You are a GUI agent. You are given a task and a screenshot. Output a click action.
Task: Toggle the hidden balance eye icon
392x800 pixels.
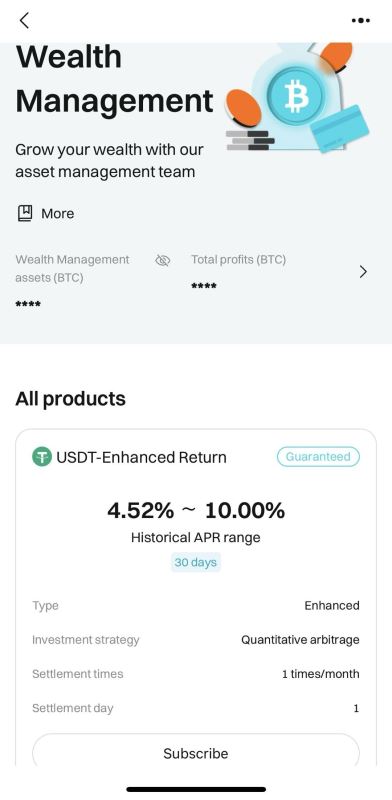[162, 261]
